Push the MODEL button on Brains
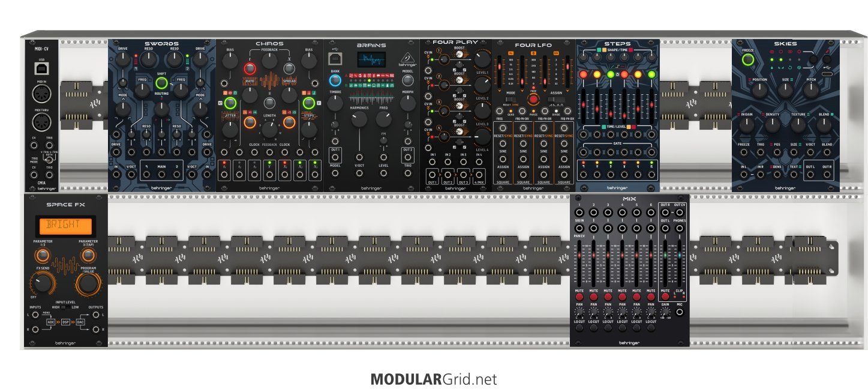 (408, 80)
